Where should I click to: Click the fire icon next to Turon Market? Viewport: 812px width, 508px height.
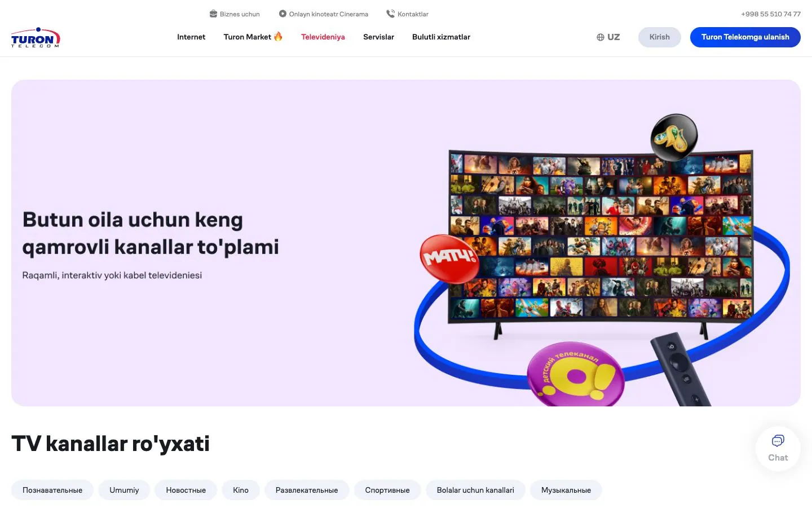(278, 37)
